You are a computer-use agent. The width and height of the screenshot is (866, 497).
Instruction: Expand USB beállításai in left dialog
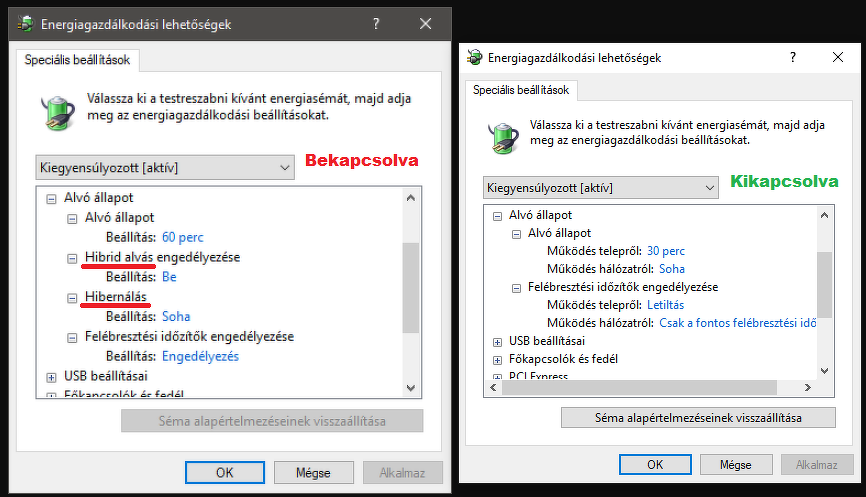click(52, 376)
